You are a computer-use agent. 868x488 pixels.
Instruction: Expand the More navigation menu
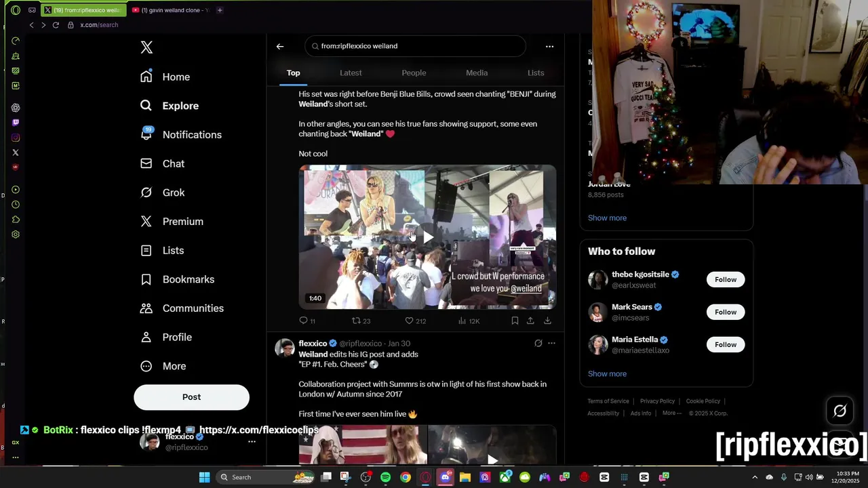[x=163, y=366]
